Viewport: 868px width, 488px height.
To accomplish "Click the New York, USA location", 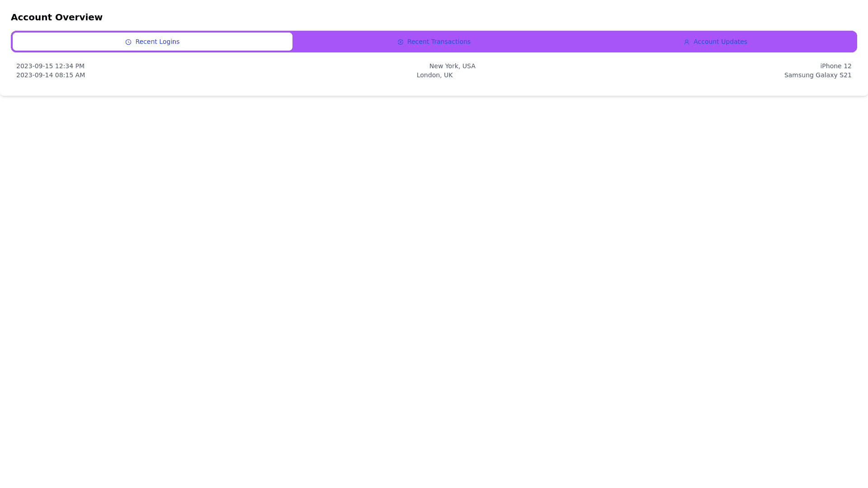I will click(452, 66).
